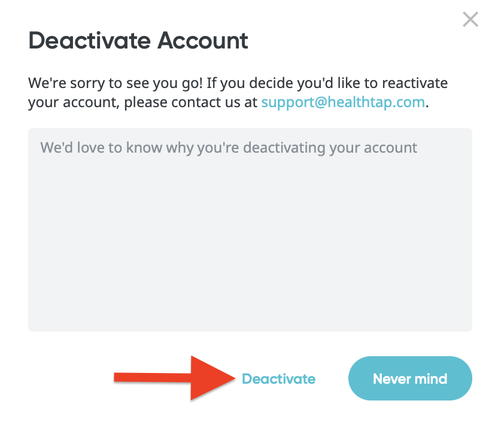Cancel deactivation with Never mind
The width and height of the screenshot is (504, 437).
tap(410, 379)
